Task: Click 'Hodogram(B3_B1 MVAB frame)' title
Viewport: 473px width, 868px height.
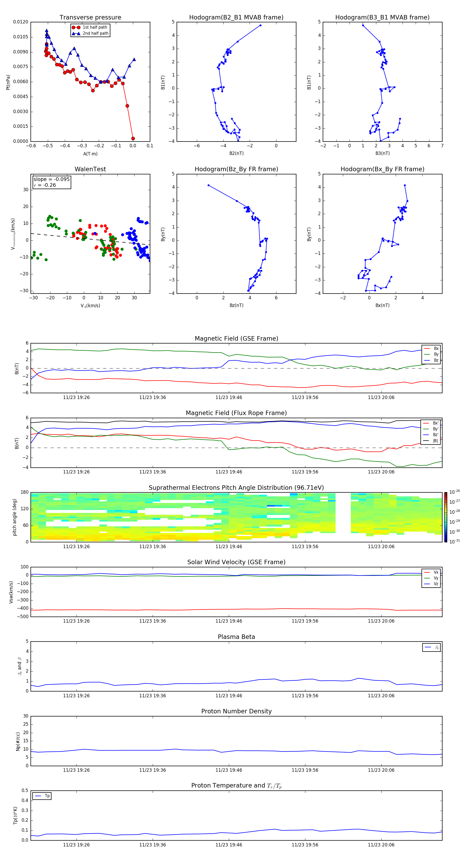Action: pos(382,18)
